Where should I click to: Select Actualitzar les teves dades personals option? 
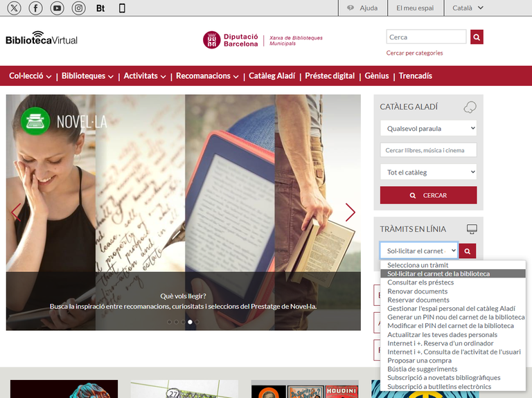point(453,334)
